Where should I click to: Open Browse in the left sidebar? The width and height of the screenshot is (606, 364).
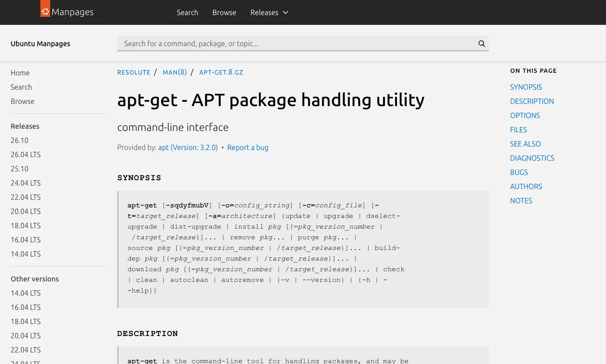click(23, 101)
